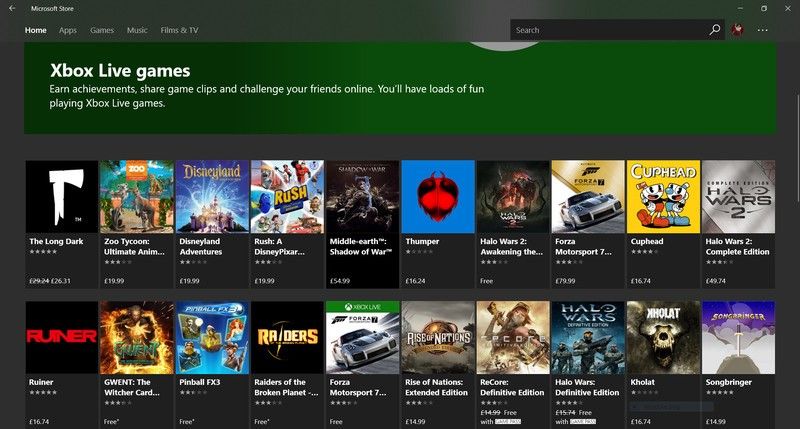
Task: Open Ruiner cover art
Action: click(x=62, y=338)
